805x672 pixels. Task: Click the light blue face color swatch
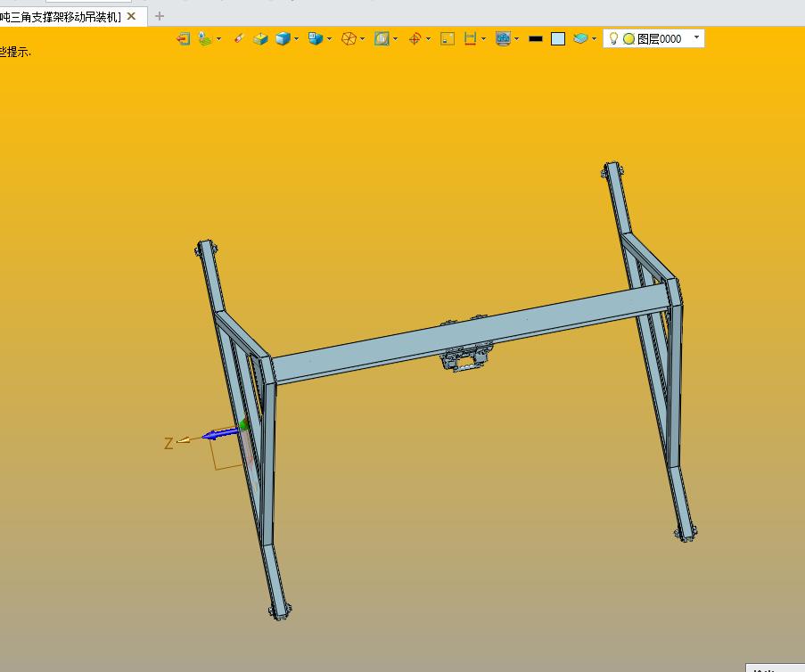[558, 39]
